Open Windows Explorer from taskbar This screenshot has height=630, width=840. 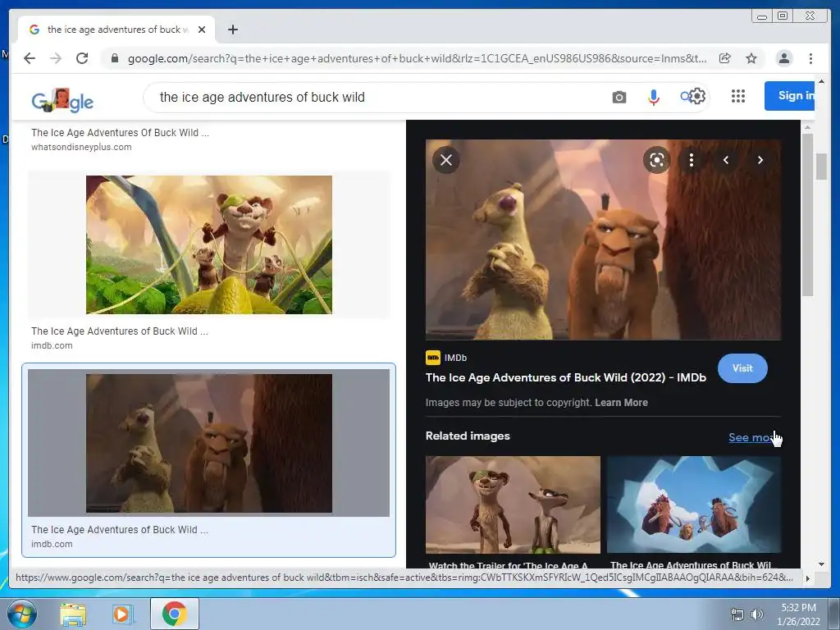[73, 614]
